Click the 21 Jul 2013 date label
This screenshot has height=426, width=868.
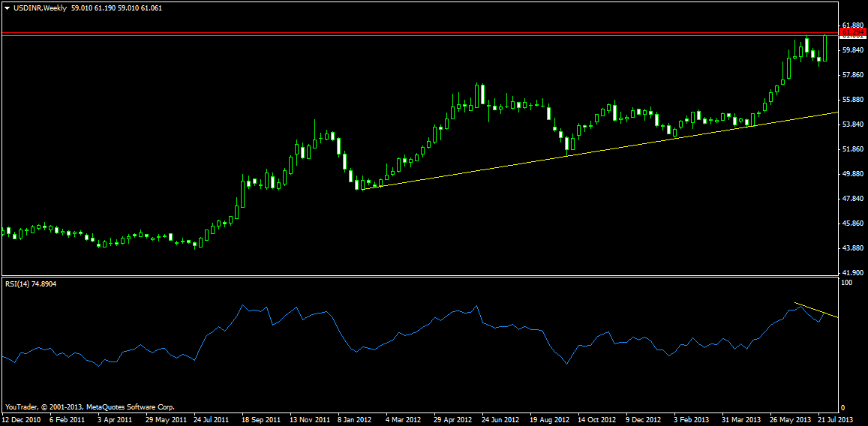click(x=834, y=419)
